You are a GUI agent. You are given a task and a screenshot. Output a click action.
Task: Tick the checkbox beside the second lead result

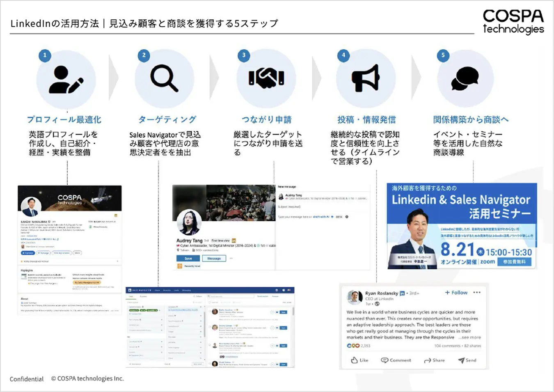(209, 328)
